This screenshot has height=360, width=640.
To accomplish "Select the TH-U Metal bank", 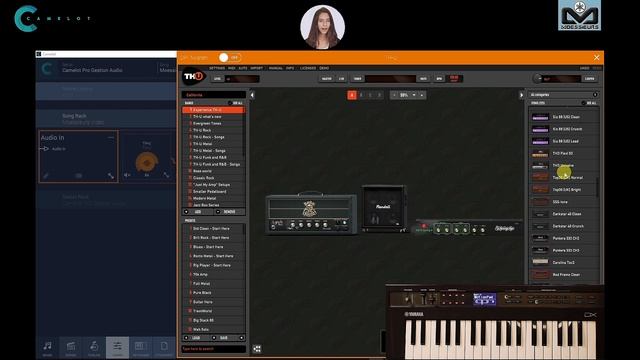I will pyautogui.click(x=213, y=144).
